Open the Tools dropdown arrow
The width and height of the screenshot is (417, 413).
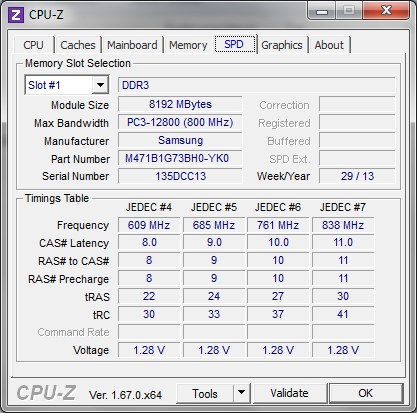(x=241, y=392)
